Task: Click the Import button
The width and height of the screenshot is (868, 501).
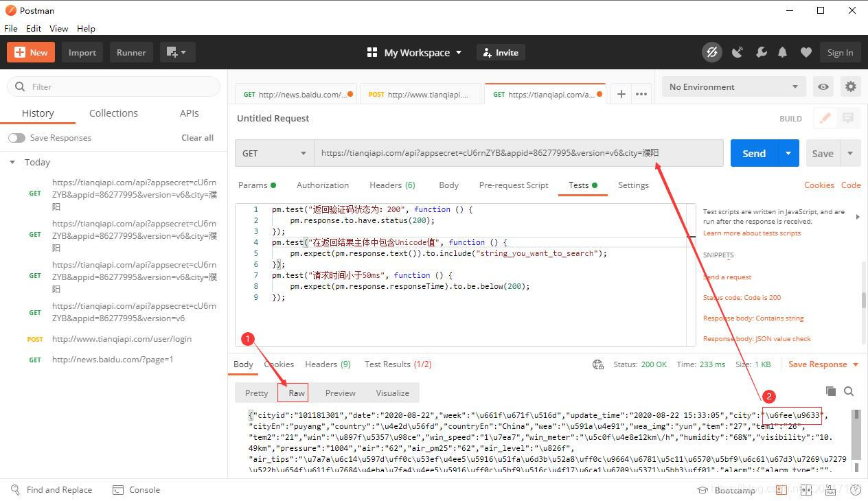Action: [82, 52]
